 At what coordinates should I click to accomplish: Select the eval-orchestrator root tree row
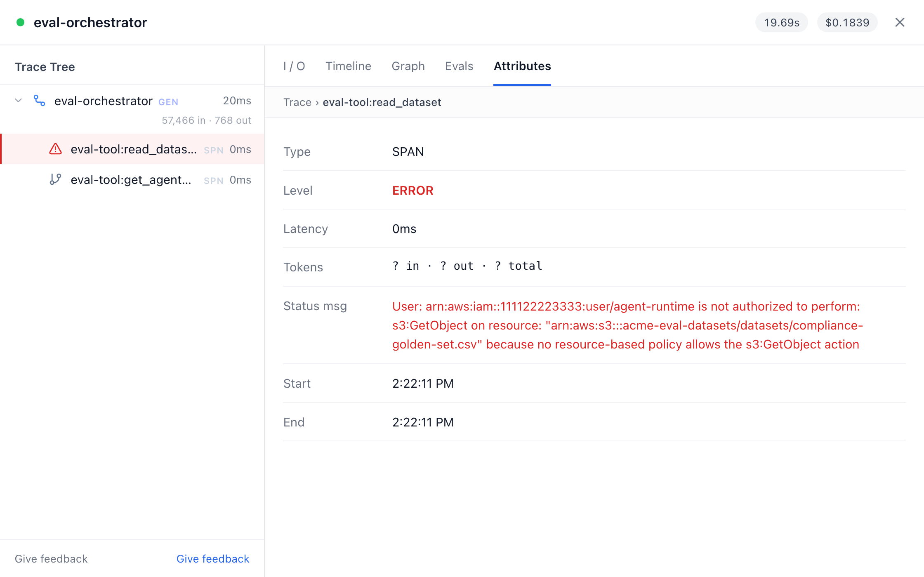pos(132,109)
